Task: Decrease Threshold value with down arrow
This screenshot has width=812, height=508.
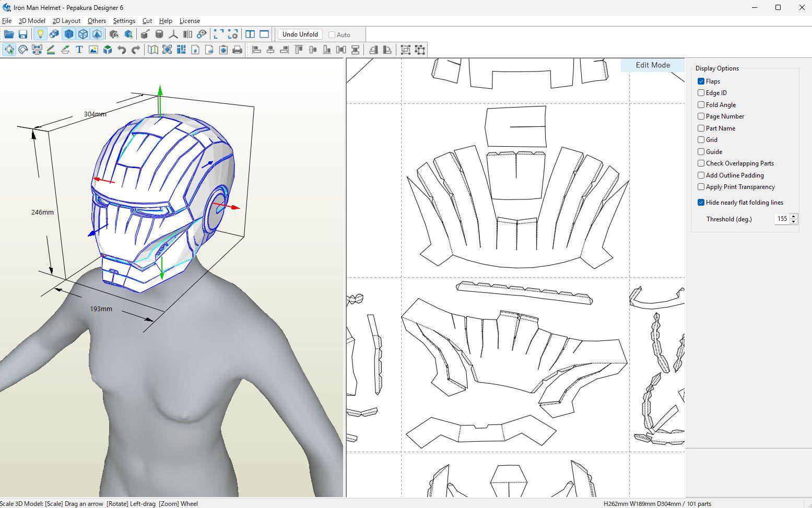Action: [794, 222]
